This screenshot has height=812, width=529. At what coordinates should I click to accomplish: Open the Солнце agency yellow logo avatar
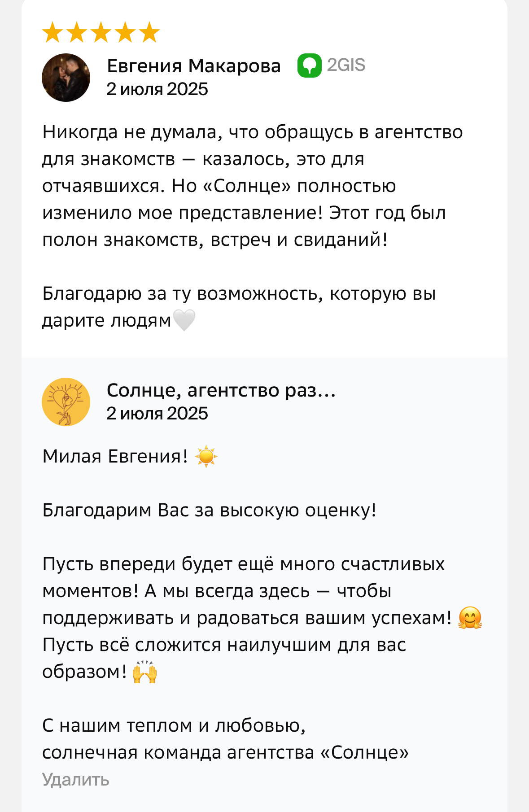[x=66, y=402]
